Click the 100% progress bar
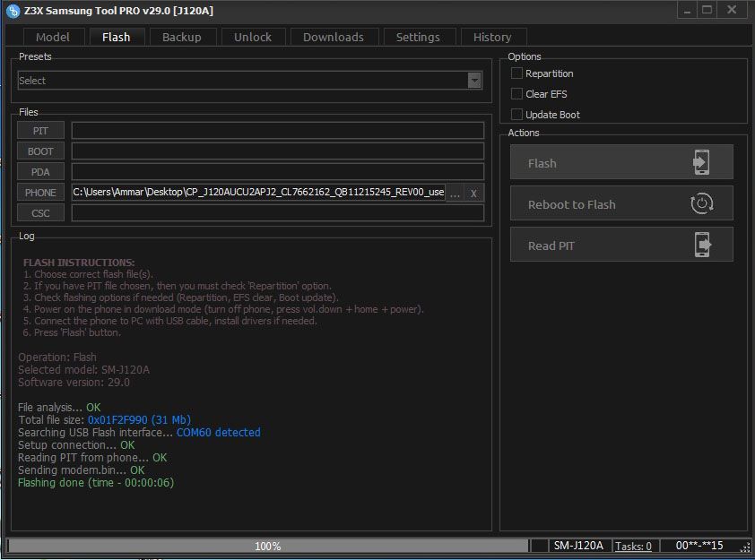The height and width of the screenshot is (560, 755). pos(268,546)
